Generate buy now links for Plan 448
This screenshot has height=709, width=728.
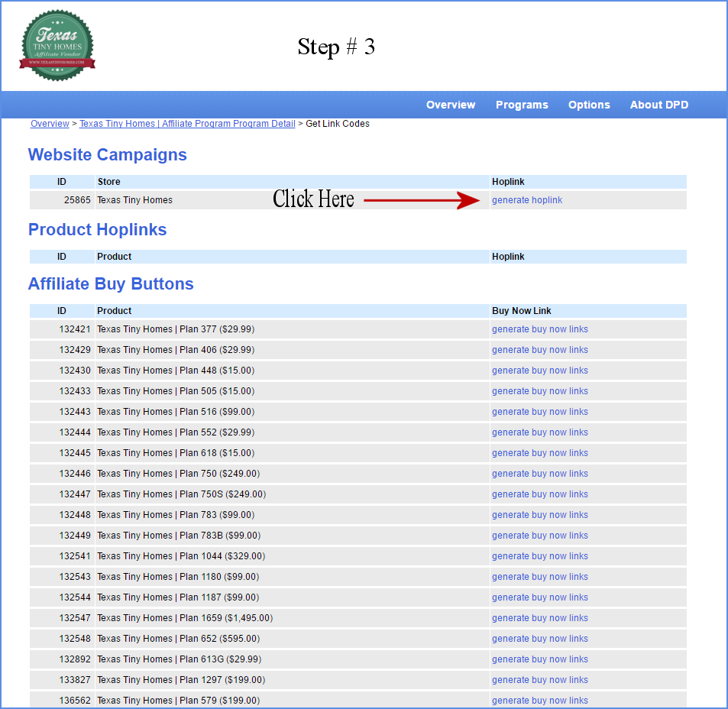[x=540, y=371]
